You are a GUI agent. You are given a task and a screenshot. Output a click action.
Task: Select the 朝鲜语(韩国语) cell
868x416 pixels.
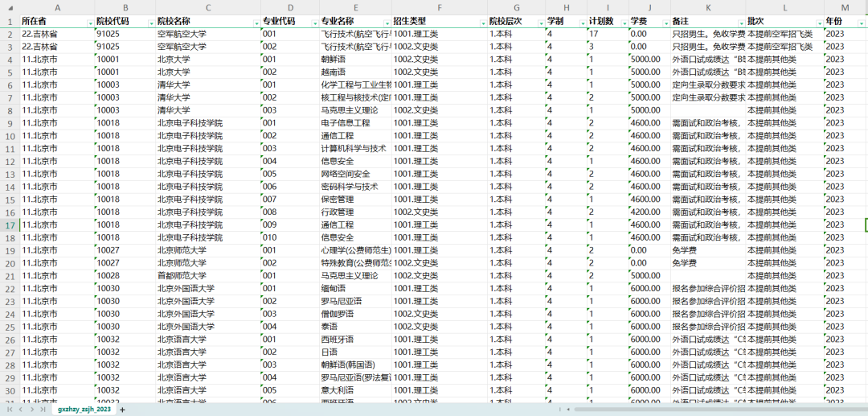355,365
